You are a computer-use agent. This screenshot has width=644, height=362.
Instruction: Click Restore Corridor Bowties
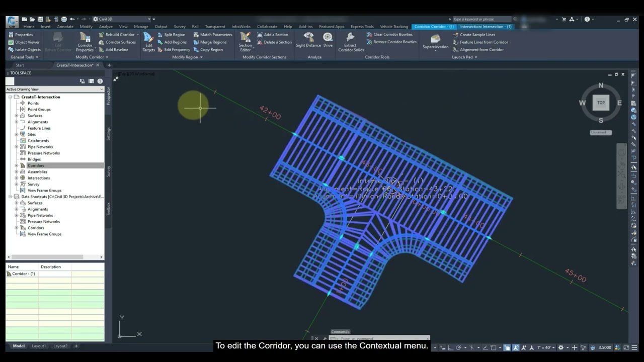391,42
